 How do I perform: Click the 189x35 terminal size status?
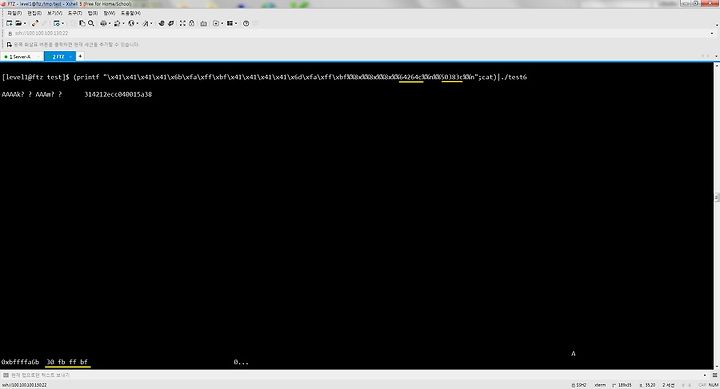pyautogui.click(x=622, y=385)
